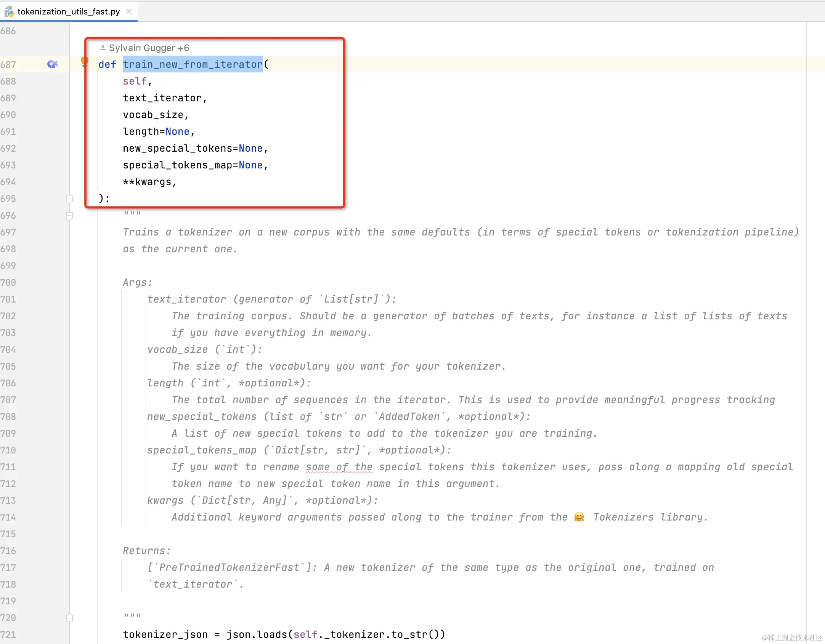
Task: Click the 'Returns:' heading in the docstring
Action: pos(146,551)
